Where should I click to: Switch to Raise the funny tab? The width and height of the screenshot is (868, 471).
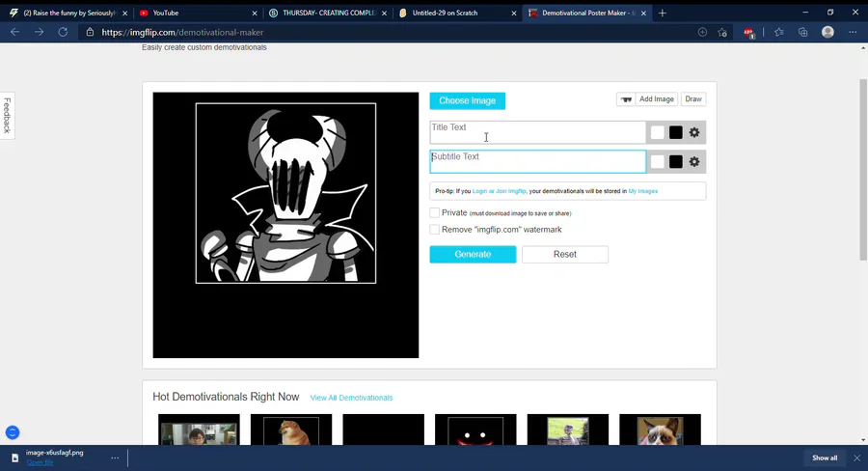(x=68, y=13)
